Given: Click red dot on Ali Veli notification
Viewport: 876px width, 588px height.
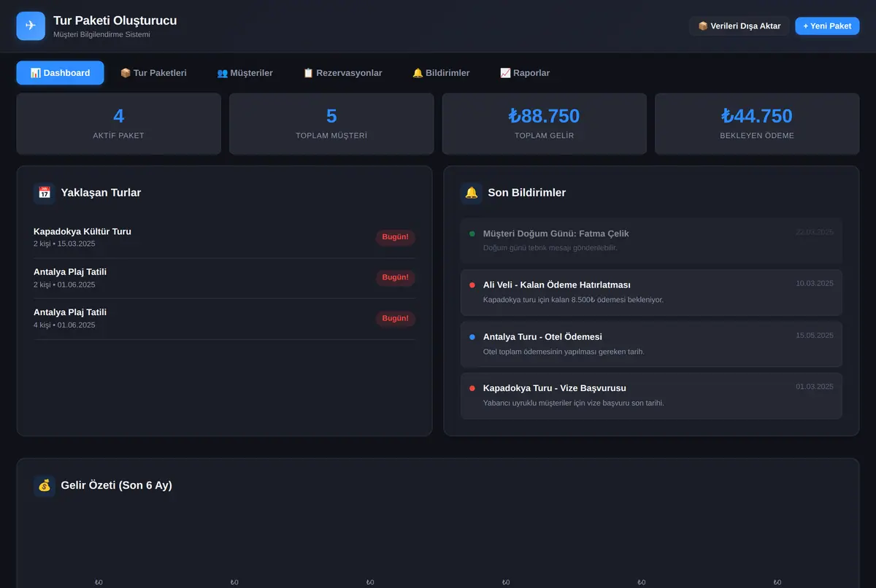Looking at the screenshot, I should tap(472, 285).
